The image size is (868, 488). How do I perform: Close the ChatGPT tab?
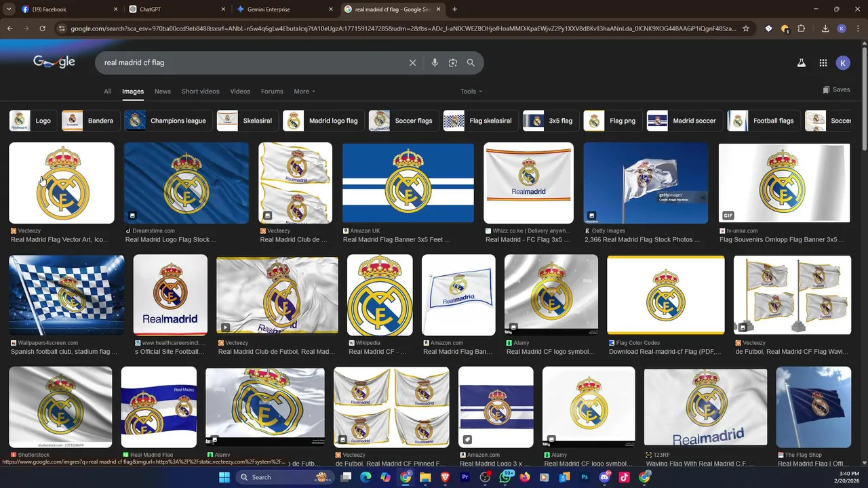pos(224,9)
